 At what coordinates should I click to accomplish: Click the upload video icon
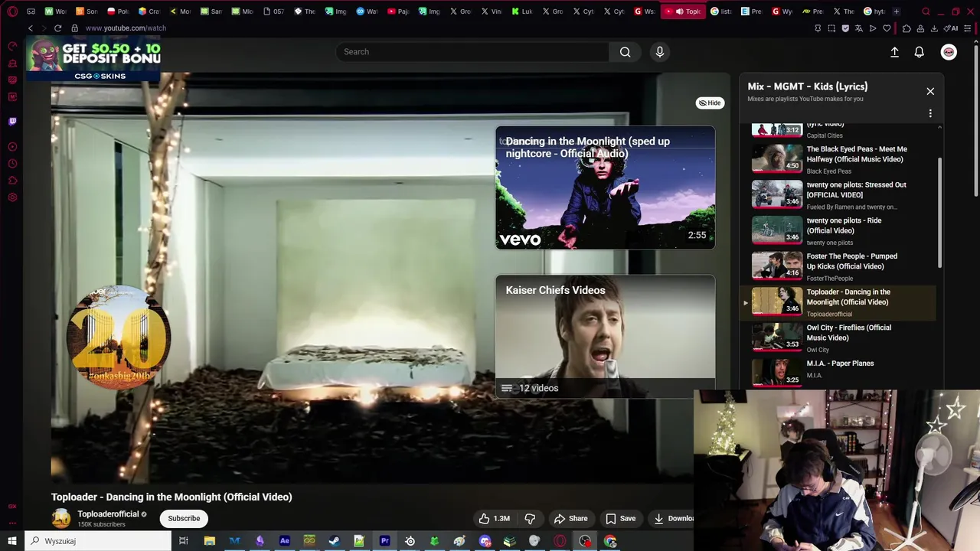point(894,52)
